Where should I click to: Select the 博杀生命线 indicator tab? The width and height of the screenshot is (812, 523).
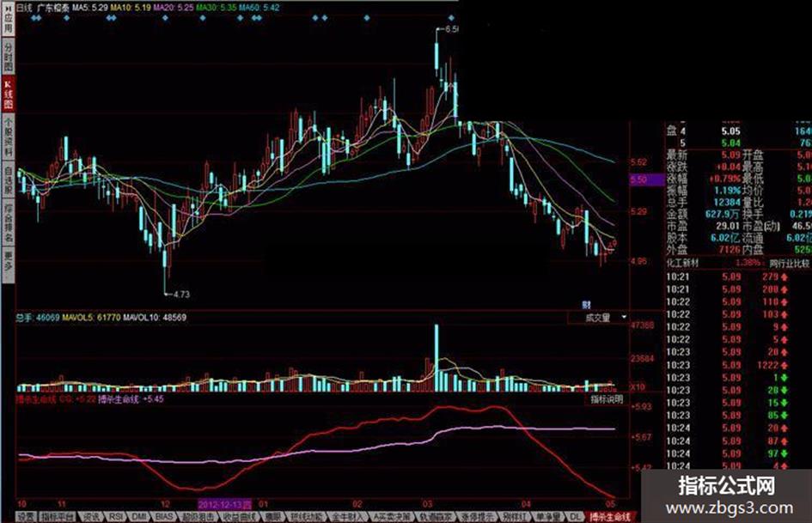pyautogui.click(x=611, y=516)
